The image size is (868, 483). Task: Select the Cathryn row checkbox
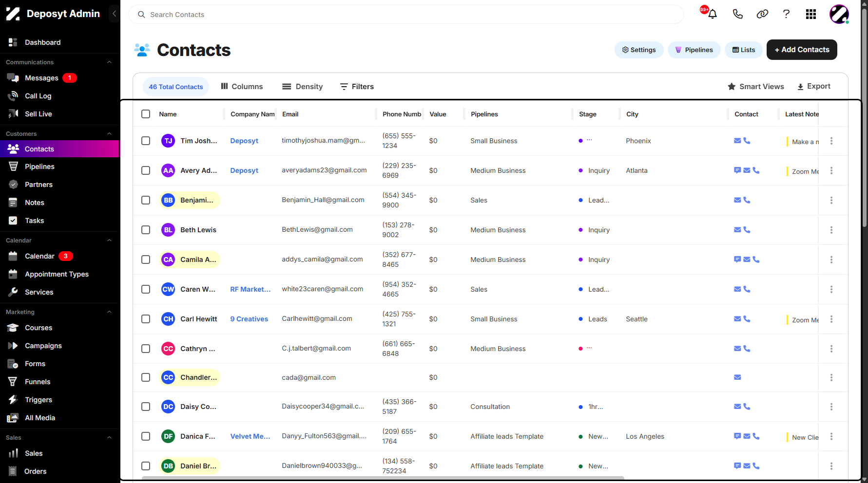click(x=146, y=349)
